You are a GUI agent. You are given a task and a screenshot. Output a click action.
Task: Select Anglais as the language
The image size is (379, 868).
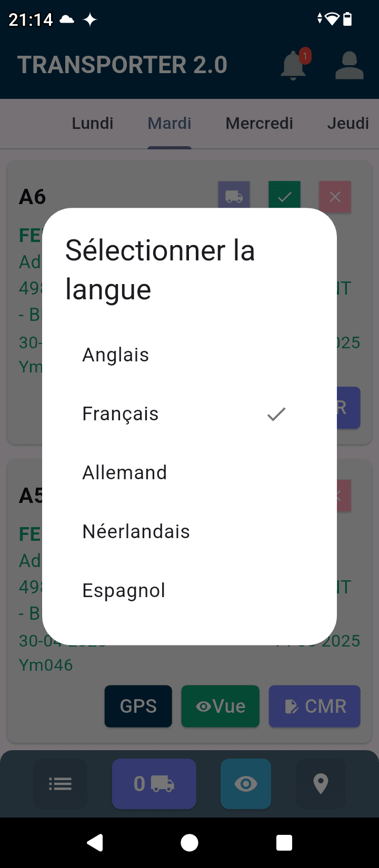(116, 355)
